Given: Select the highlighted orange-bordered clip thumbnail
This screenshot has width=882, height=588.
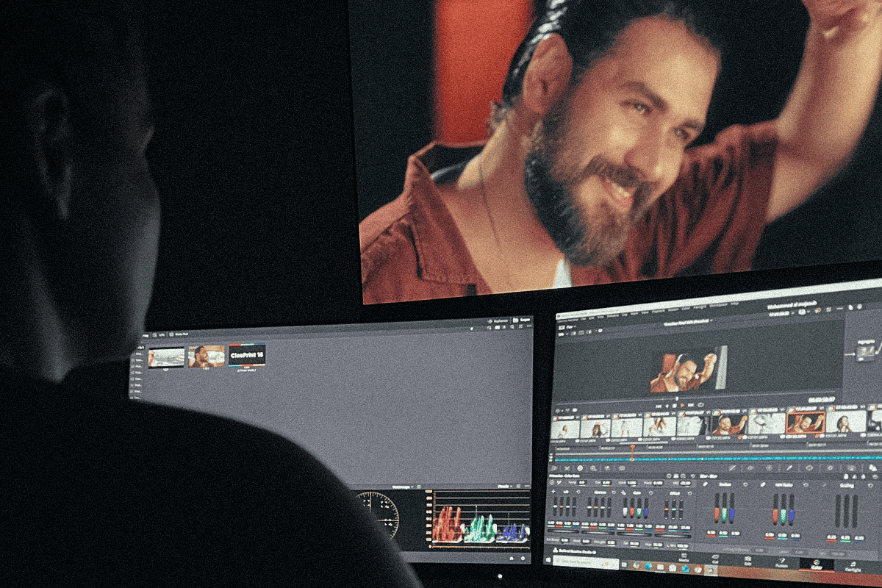Looking at the screenshot, I should [806, 423].
